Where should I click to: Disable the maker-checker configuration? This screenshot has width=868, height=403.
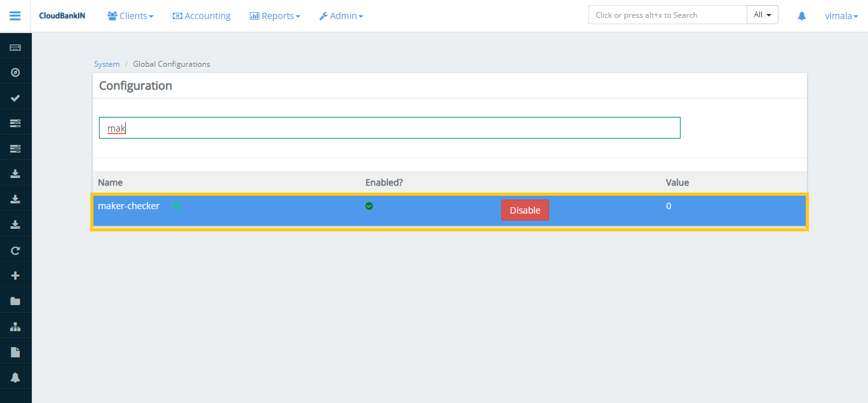[x=525, y=210]
